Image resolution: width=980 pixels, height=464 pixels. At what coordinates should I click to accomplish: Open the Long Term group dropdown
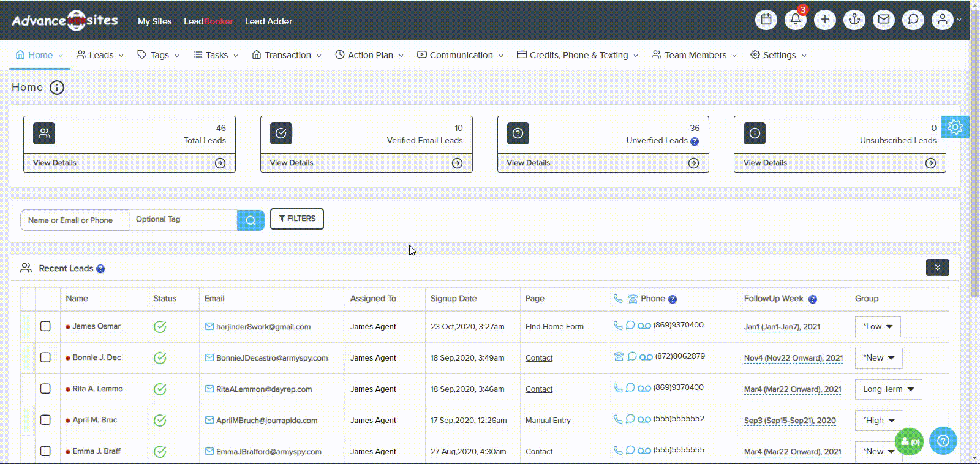click(x=888, y=389)
